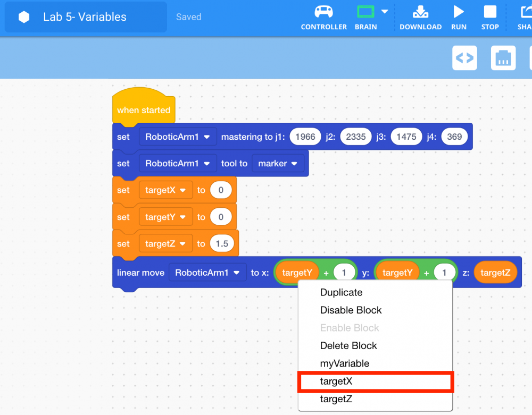Open the Controller configuration
This screenshot has height=415, width=532.
323,17
